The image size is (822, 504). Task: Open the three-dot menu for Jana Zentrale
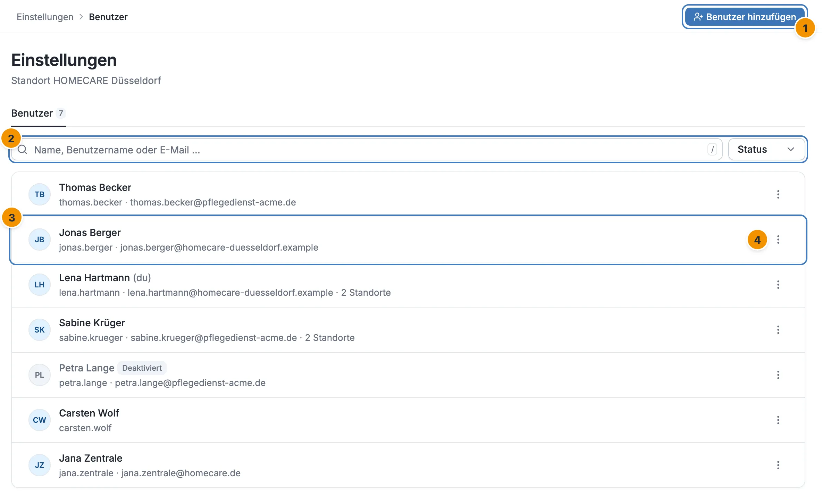[778, 465]
